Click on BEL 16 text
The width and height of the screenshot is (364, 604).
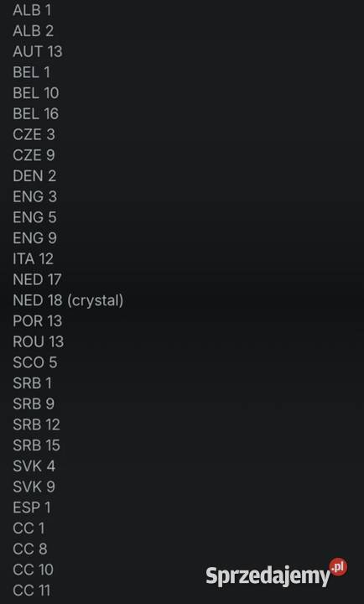(x=36, y=113)
